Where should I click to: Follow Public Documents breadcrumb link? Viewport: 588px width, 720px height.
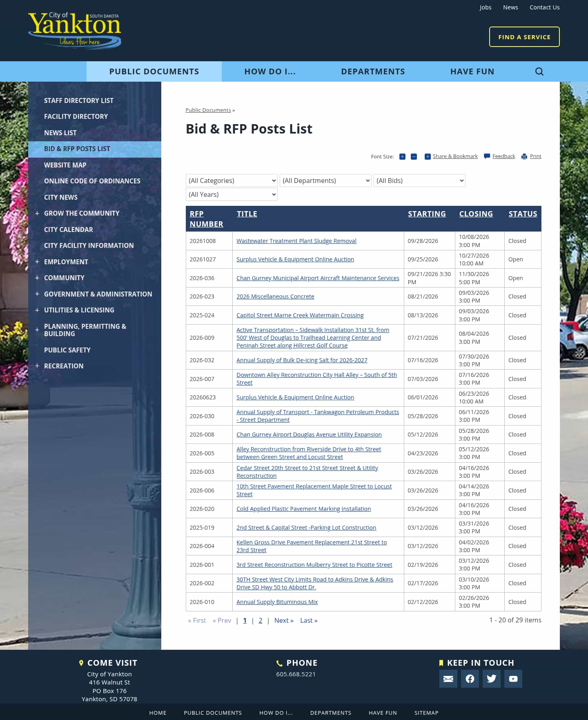coord(208,110)
